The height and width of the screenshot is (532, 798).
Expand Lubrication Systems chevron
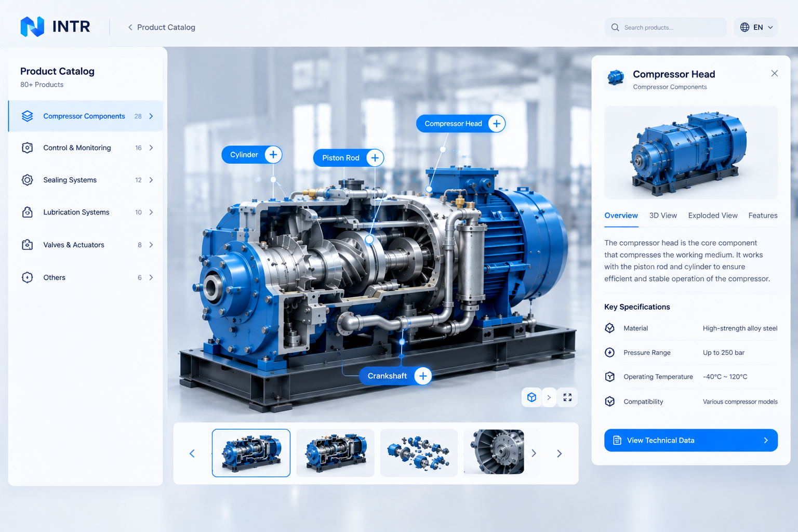tap(151, 212)
